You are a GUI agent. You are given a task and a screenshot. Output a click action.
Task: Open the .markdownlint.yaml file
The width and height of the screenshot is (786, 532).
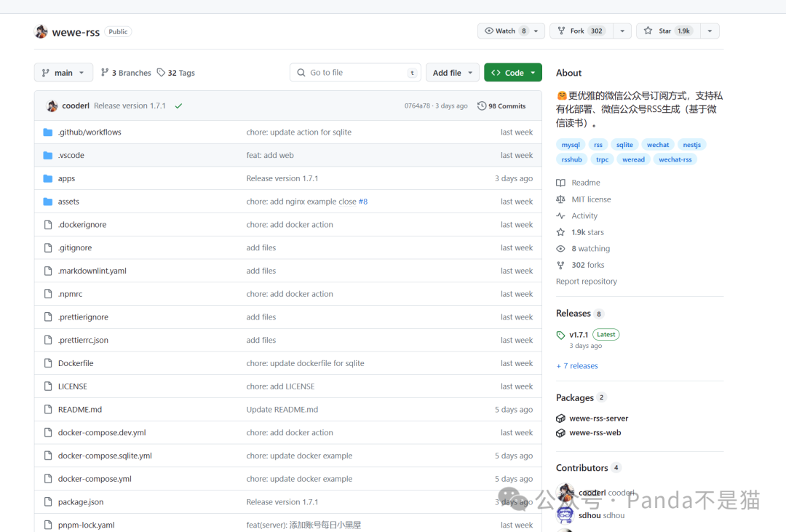point(92,271)
